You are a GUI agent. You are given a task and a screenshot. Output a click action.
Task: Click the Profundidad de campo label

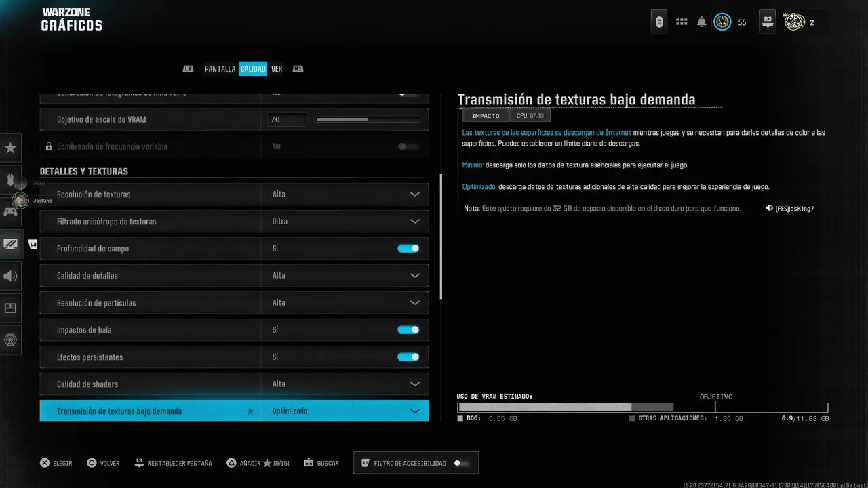[93, 249]
